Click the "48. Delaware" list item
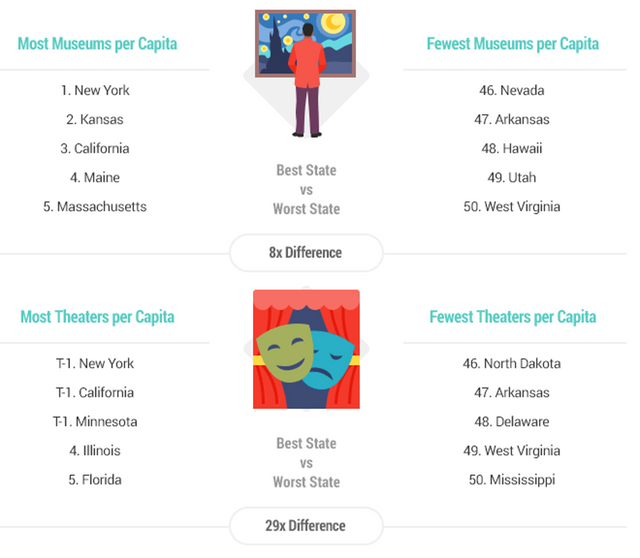 pyautogui.click(x=514, y=421)
